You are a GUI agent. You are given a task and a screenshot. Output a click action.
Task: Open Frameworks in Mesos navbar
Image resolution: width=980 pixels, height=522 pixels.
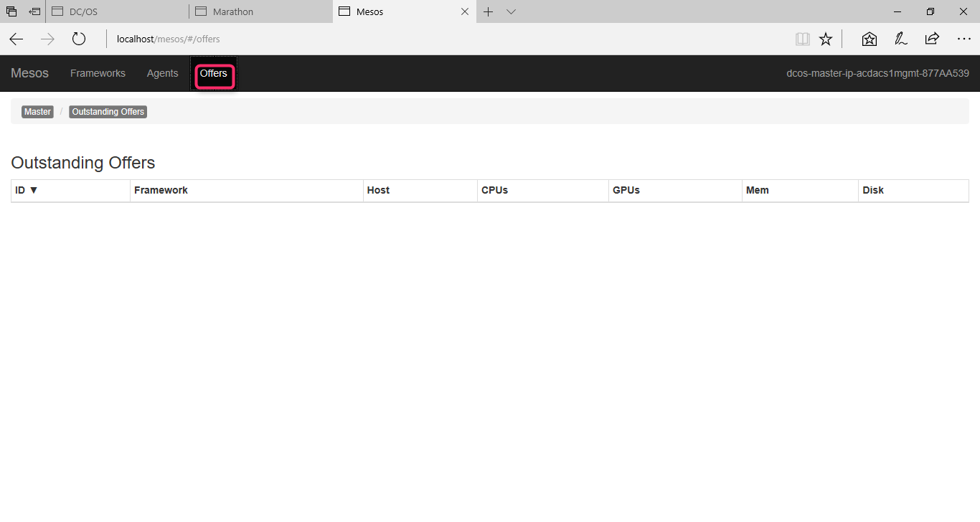click(98, 73)
